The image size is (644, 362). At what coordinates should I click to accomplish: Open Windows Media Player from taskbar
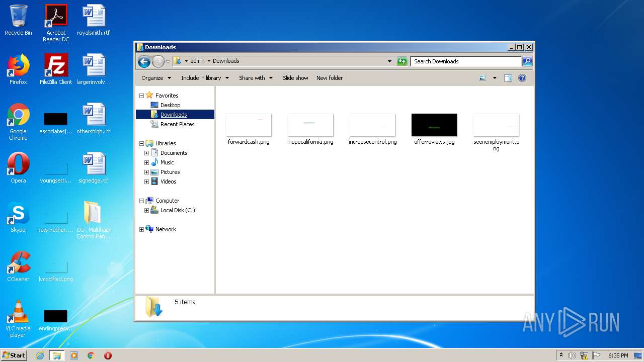coord(74,355)
